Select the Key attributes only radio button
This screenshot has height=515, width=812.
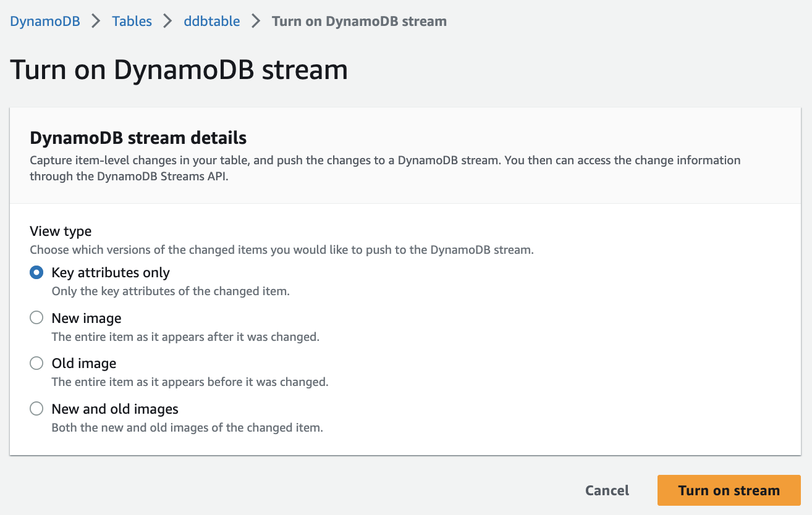coord(36,272)
